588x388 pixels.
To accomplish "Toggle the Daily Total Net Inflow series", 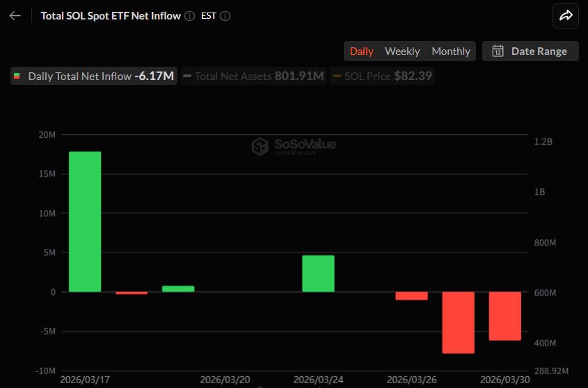I will (x=94, y=76).
